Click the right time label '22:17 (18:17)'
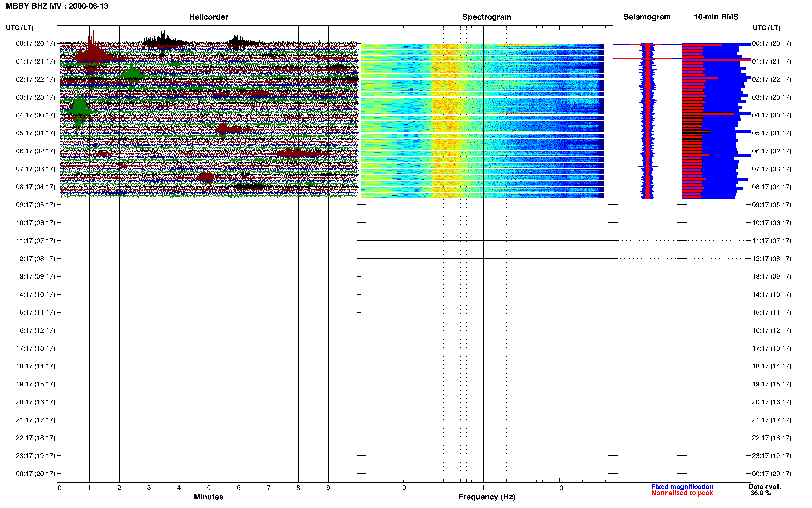This screenshot has width=812, height=508. tap(772, 438)
